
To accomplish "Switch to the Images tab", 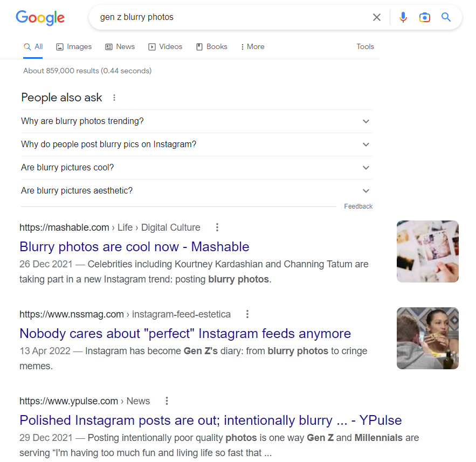I will [x=74, y=47].
